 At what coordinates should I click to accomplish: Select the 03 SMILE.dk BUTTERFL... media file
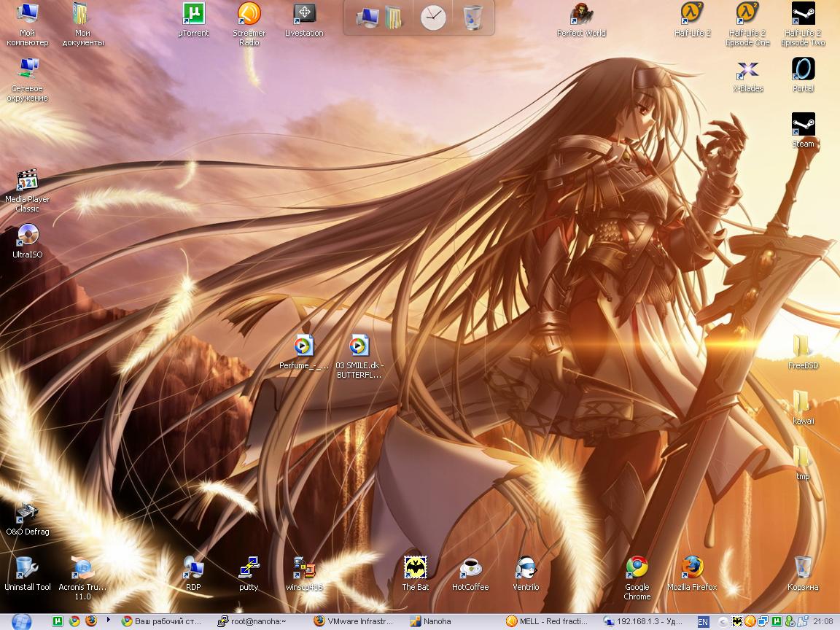(359, 357)
